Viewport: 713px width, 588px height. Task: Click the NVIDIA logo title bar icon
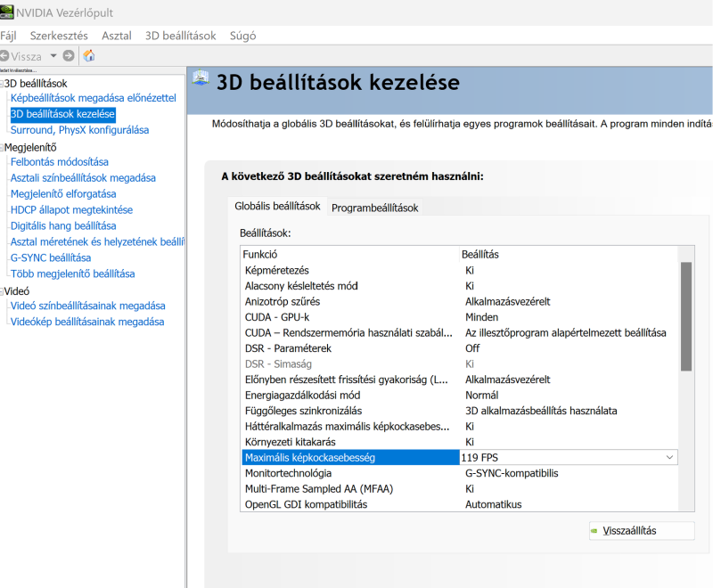click(7, 12)
